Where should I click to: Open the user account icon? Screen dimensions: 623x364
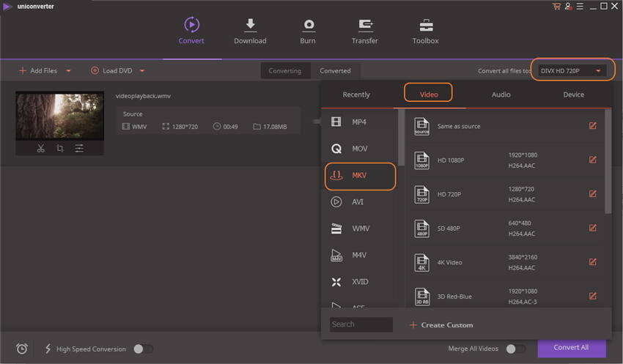(x=568, y=7)
